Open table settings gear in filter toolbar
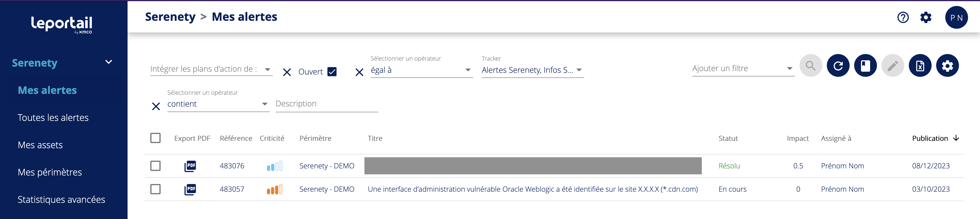Image resolution: width=980 pixels, height=219 pixels. click(x=947, y=66)
